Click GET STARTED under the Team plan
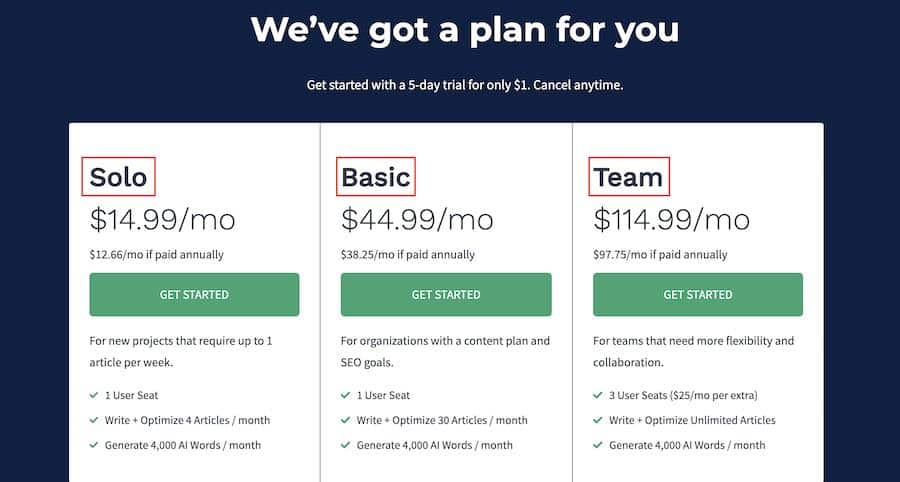 (x=698, y=294)
